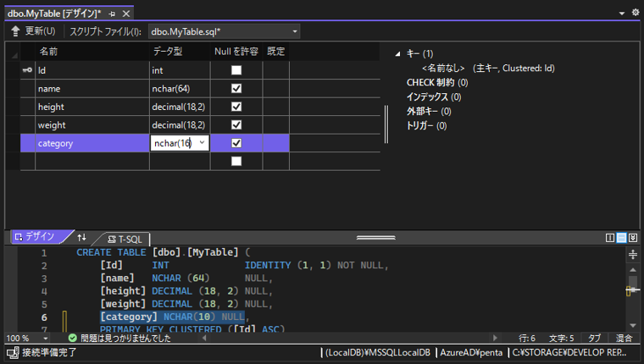The width and height of the screenshot is (644, 364).
Task: Click the design pane vertical splitter handle
Action: click(386, 124)
